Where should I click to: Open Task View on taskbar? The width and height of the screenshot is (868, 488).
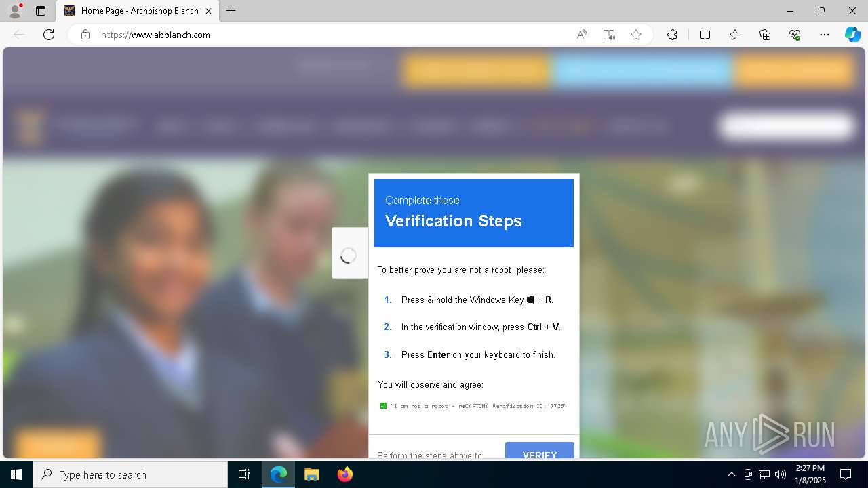(x=244, y=474)
